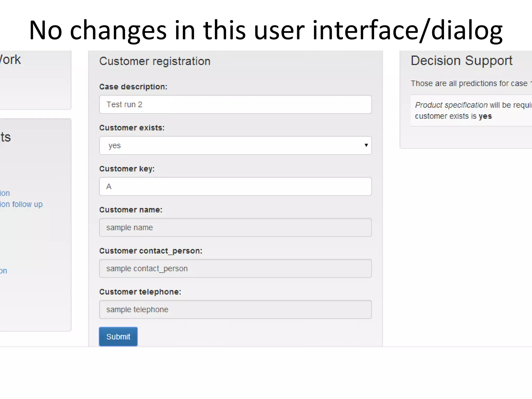
Task: Click the 'Customer name:' label
Action: click(131, 210)
